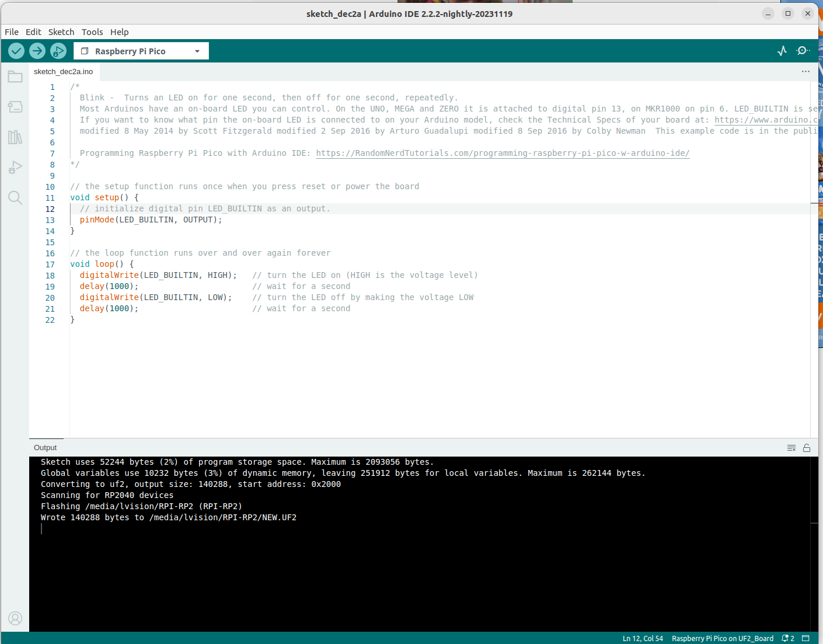Minimize the Arduino IDE window

(x=768, y=13)
